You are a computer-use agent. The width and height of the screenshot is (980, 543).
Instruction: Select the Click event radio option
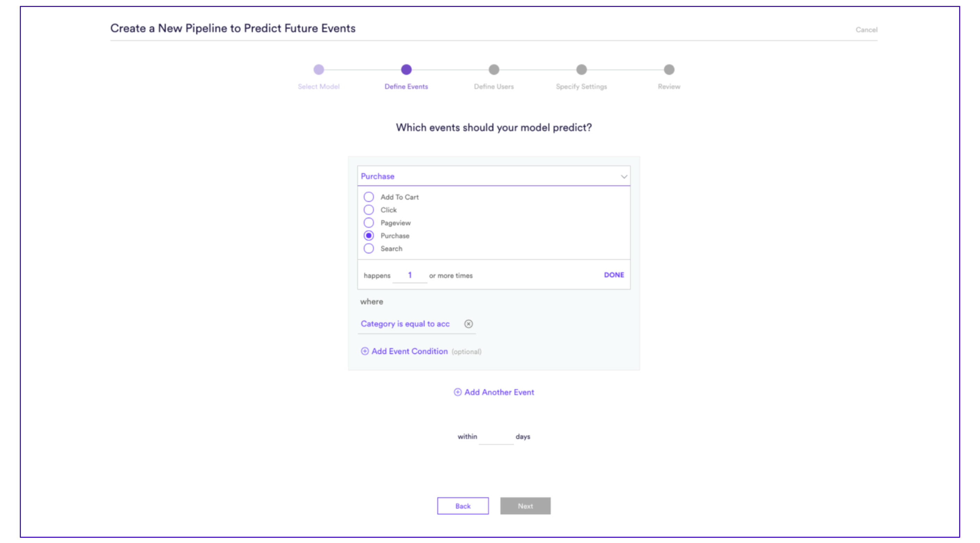[369, 210]
